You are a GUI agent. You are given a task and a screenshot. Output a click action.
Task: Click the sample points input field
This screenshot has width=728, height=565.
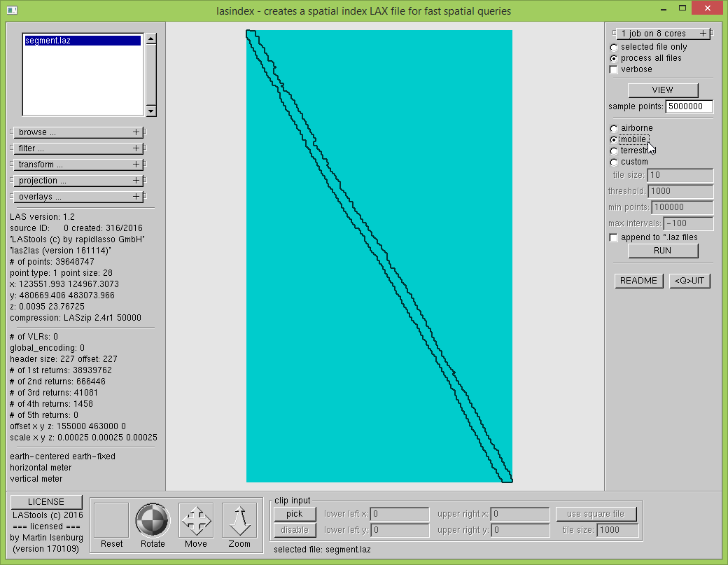coord(689,106)
